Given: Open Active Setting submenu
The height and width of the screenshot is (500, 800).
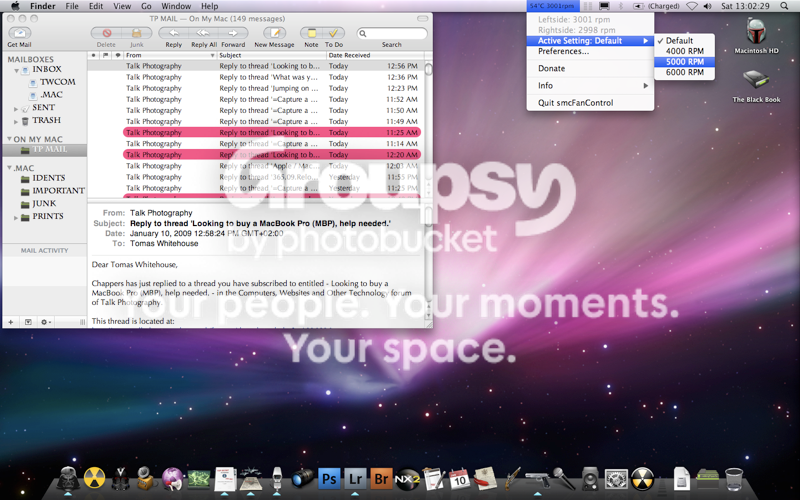Looking at the screenshot, I should pyautogui.click(x=590, y=40).
